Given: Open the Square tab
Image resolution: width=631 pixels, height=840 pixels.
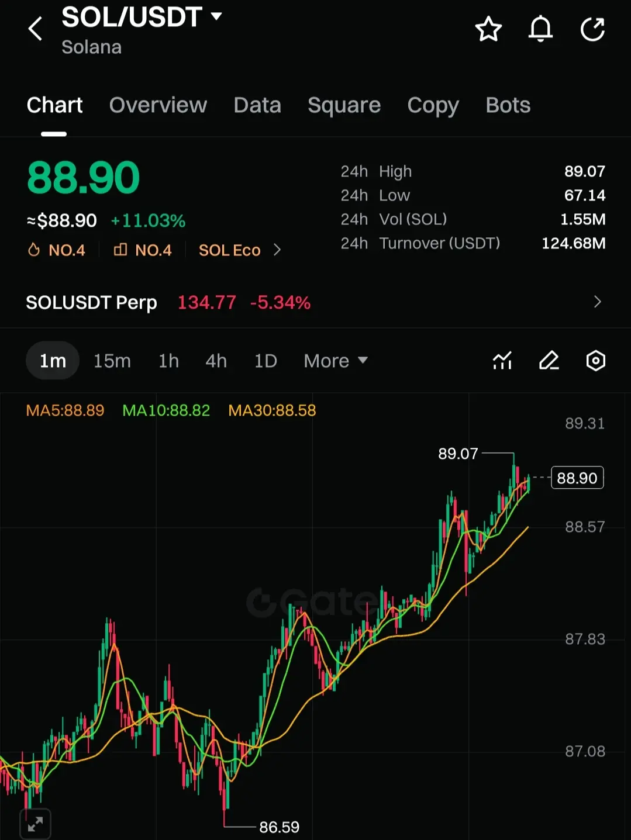Looking at the screenshot, I should pos(344,105).
